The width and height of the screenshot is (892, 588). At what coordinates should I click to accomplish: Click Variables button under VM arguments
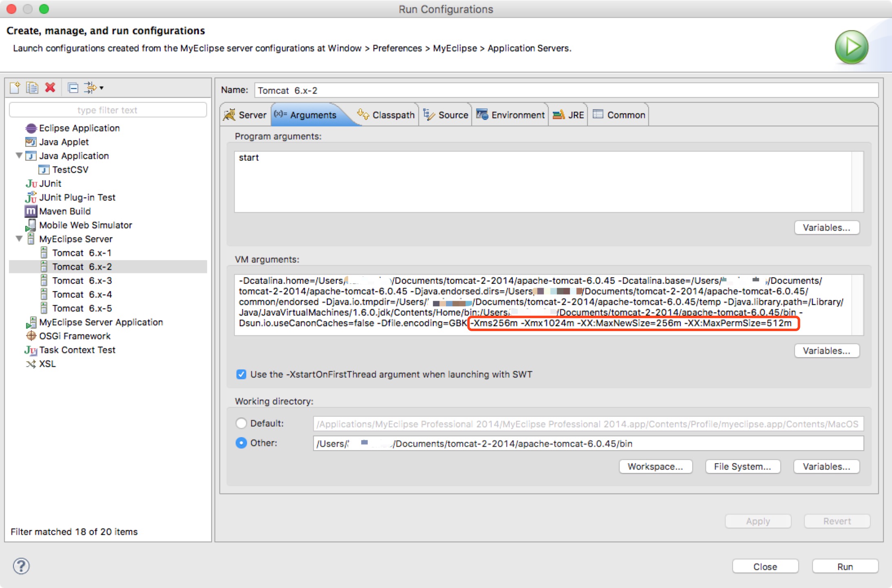tap(827, 351)
